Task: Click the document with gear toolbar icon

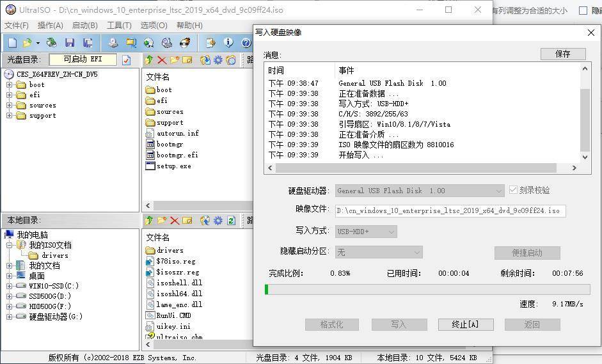Action: (210, 43)
